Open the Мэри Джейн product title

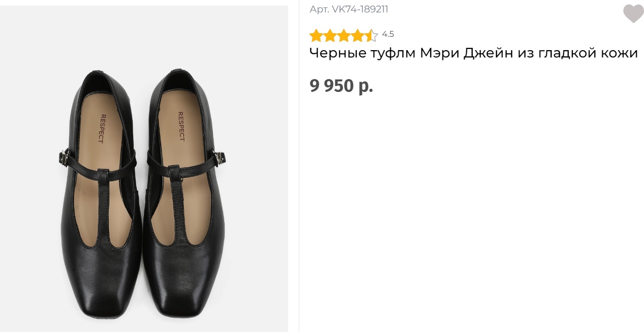[473, 53]
